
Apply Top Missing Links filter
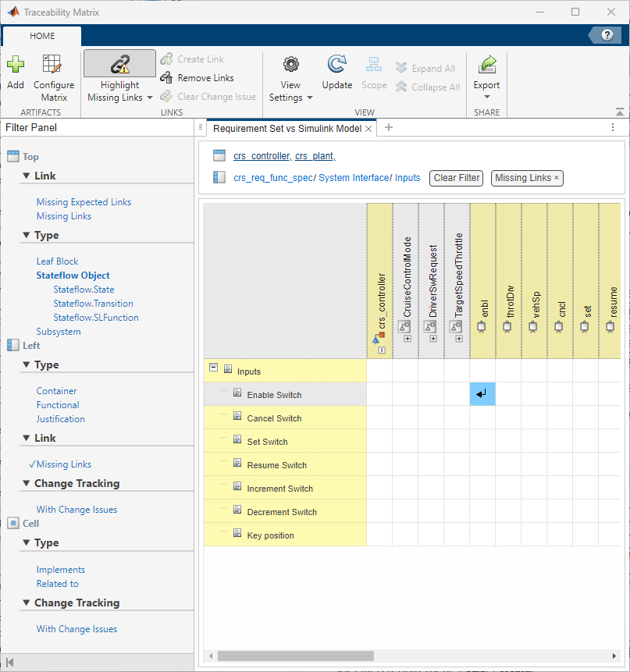[64, 216]
